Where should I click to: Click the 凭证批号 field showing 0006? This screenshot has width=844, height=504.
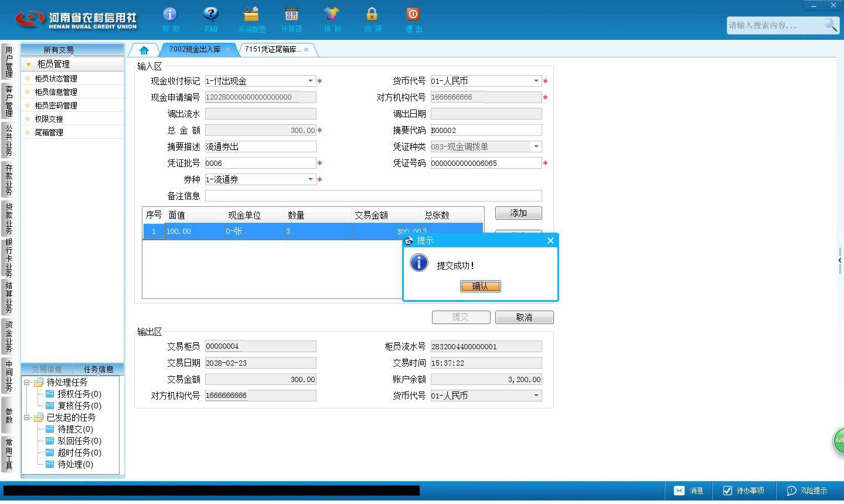pyautogui.click(x=260, y=163)
